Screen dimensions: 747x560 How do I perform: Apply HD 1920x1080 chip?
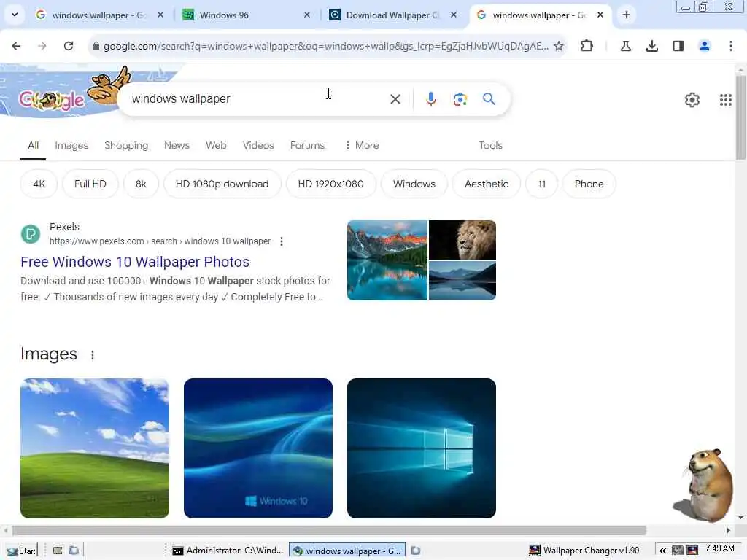click(330, 184)
